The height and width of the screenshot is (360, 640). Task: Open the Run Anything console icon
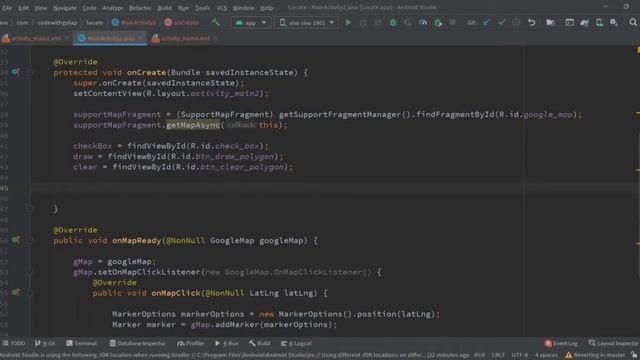[569, 22]
